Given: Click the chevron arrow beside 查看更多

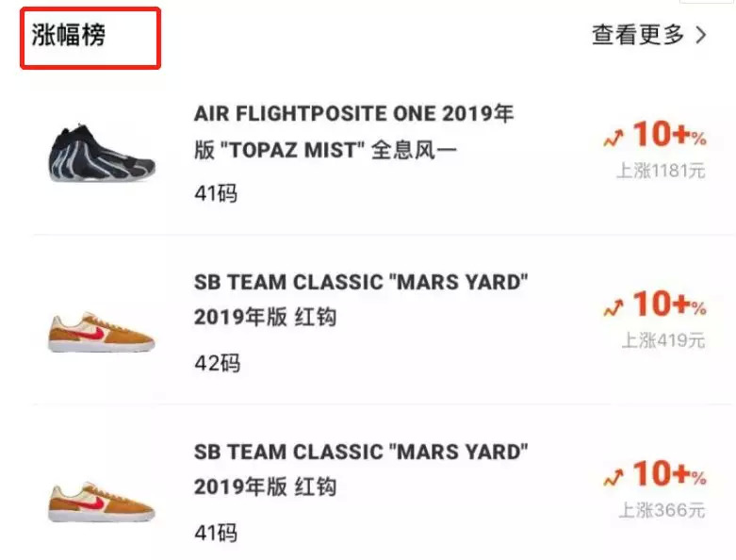Looking at the screenshot, I should point(701,35).
